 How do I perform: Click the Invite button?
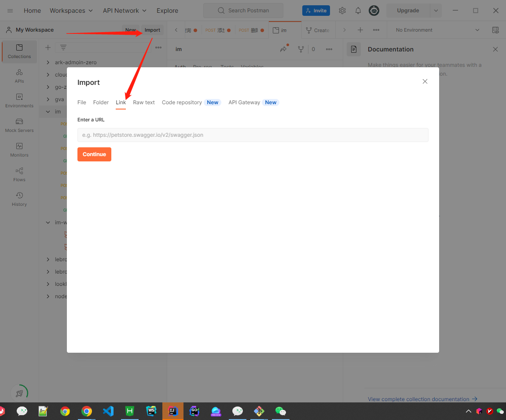(x=316, y=11)
